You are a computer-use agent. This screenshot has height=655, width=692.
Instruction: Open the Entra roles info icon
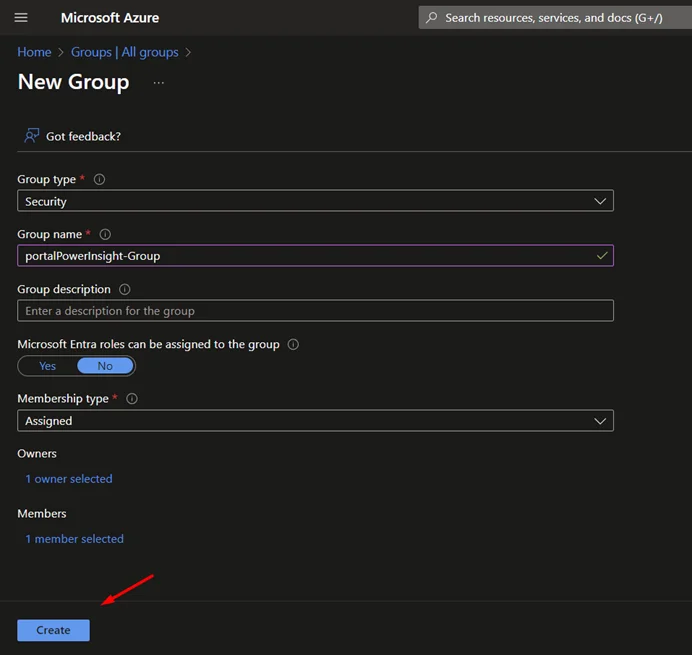coord(293,344)
